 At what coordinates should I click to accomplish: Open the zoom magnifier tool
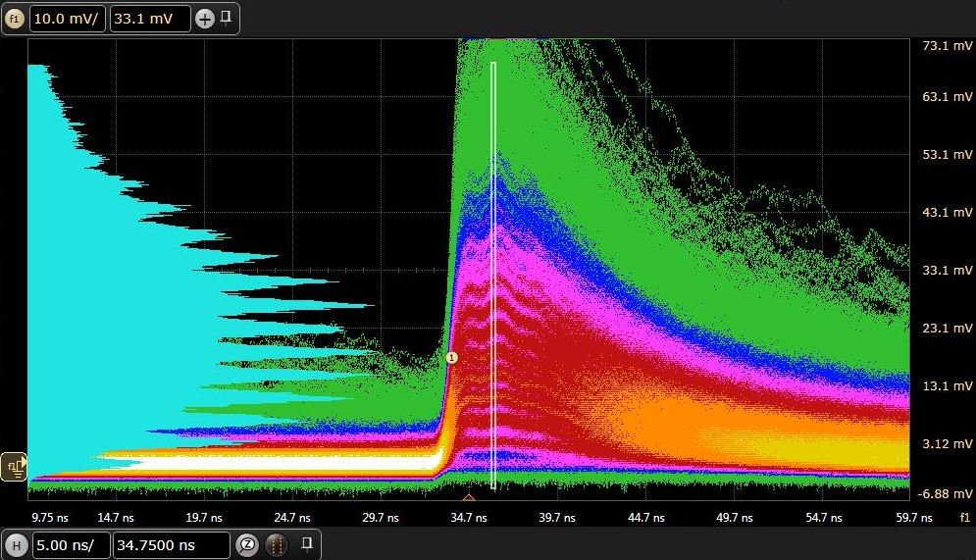[247, 544]
